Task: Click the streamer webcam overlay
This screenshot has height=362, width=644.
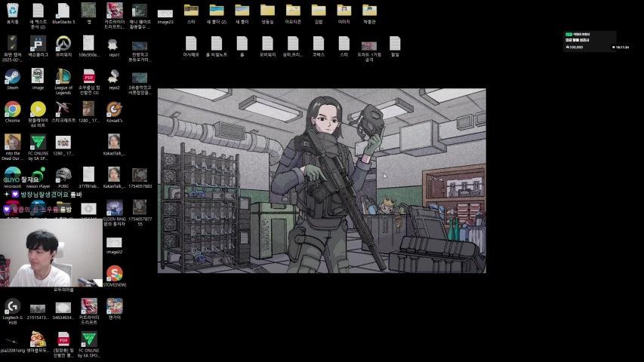Action: coord(51,253)
